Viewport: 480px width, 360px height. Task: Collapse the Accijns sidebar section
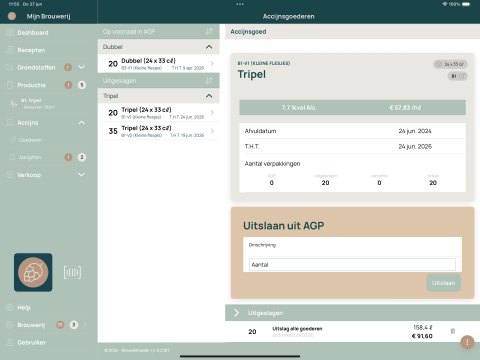81,123
